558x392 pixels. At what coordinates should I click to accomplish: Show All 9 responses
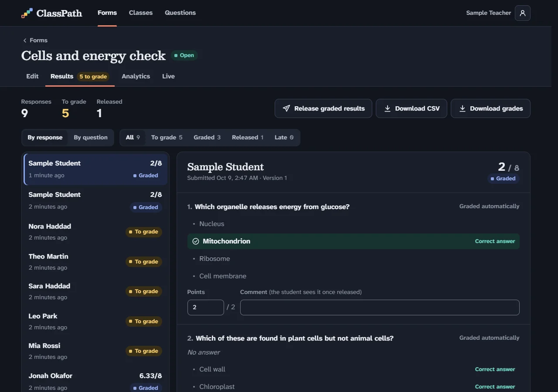pos(133,137)
